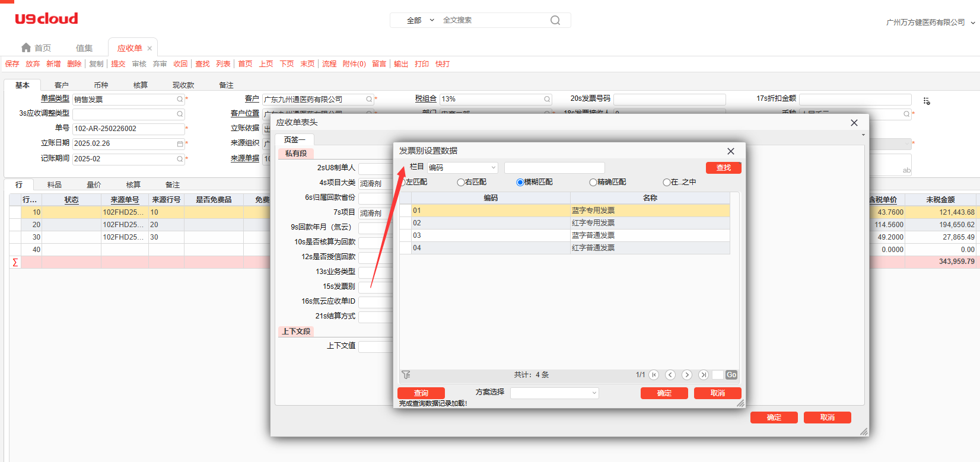Screen dimensions: 980x462
Task: Click the home icon on 首页 tab
Action: 26,47
